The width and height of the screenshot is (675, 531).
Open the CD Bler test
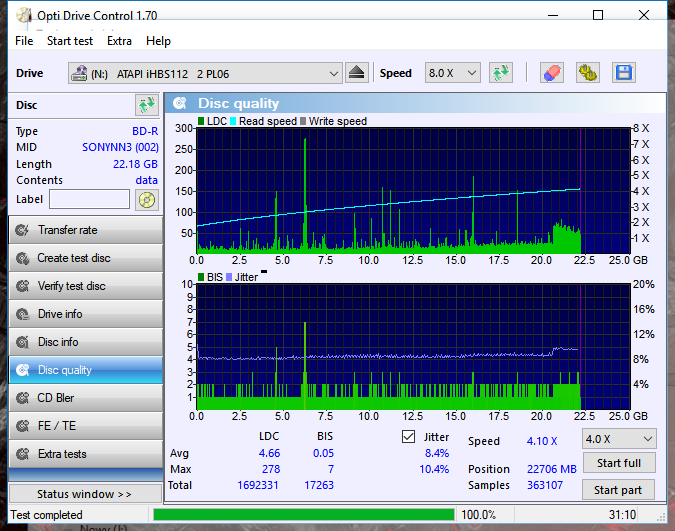pyautogui.click(x=86, y=398)
